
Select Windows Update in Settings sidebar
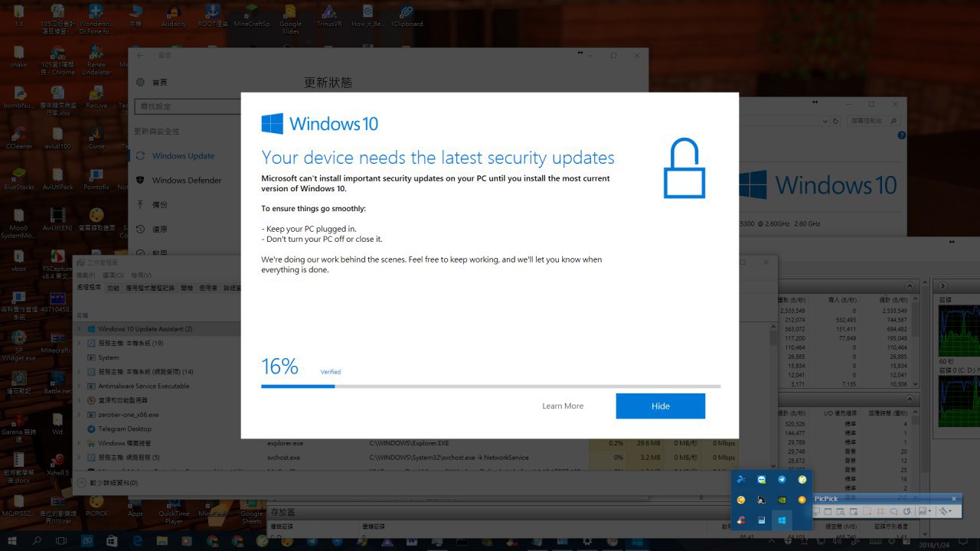(x=183, y=156)
